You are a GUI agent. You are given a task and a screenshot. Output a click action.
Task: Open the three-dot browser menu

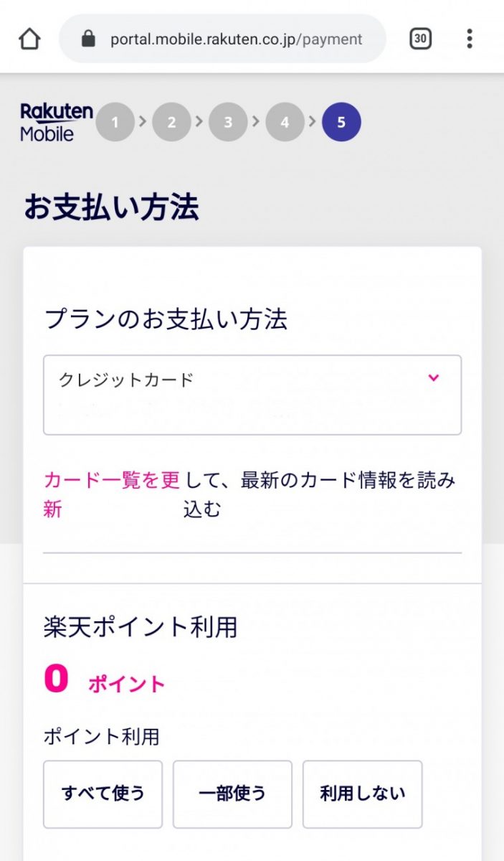click(x=470, y=39)
